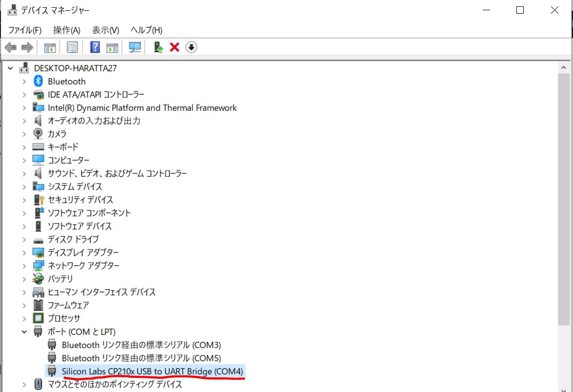The image size is (573, 392).
Task: Open the ヘルプ(H) menu
Action: (146, 30)
